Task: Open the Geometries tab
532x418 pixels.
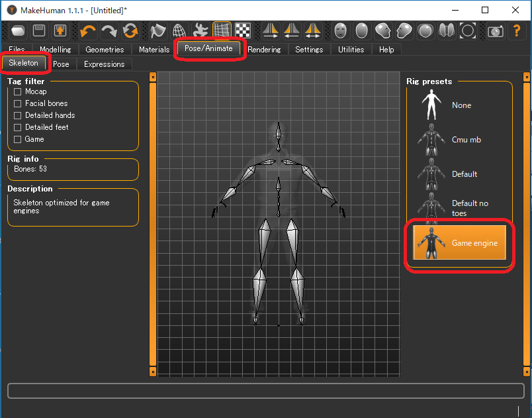Action: click(x=105, y=50)
